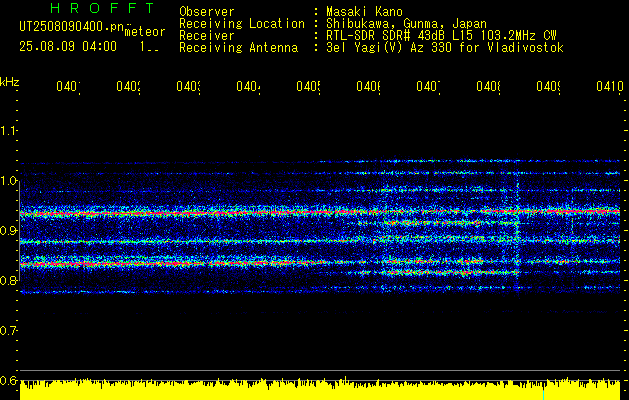
Task: Click the kHz axis unit label
Action: [x=10, y=82]
